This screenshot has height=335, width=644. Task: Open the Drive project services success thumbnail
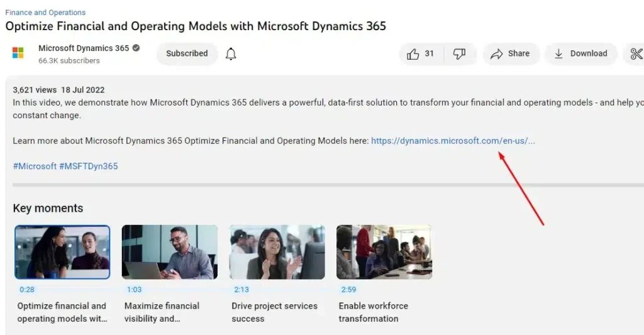[x=277, y=252]
